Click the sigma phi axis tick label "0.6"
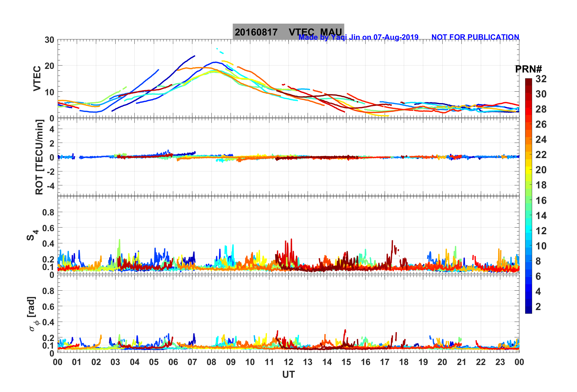This screenshot has height=392, width=577. (x=49, y=307)
